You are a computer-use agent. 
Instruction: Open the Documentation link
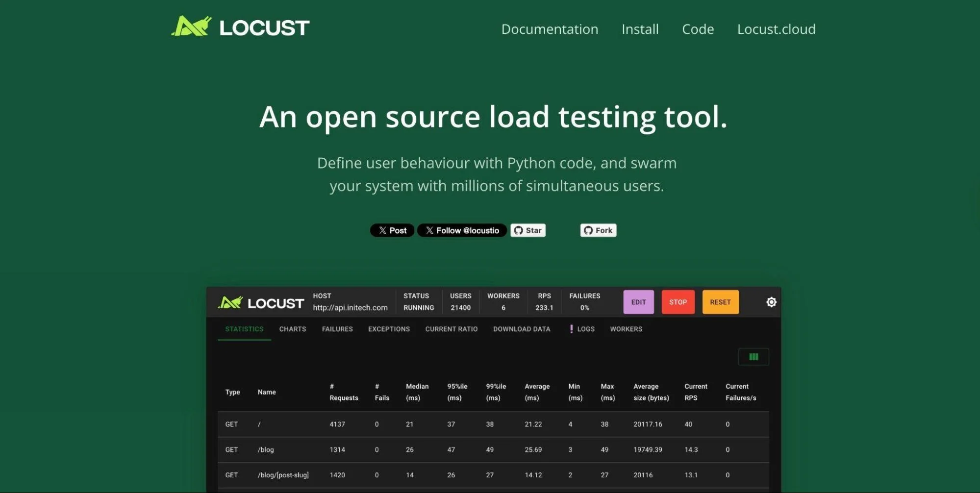550,29
